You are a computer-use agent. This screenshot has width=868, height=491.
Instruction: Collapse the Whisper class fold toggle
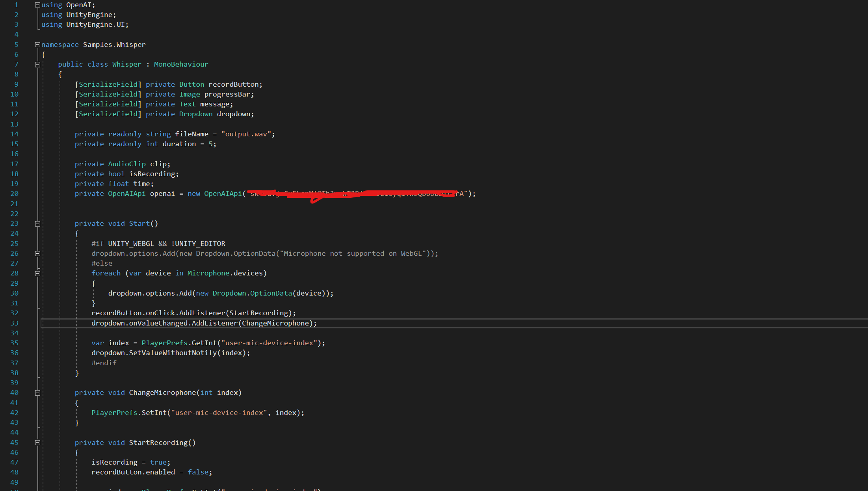click(x=37, y=65)
